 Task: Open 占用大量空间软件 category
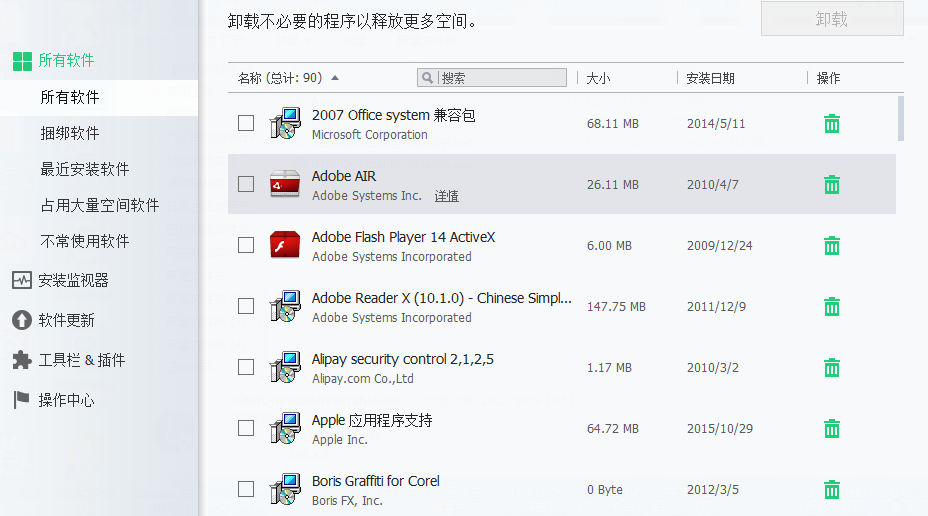tap(99, 206)
